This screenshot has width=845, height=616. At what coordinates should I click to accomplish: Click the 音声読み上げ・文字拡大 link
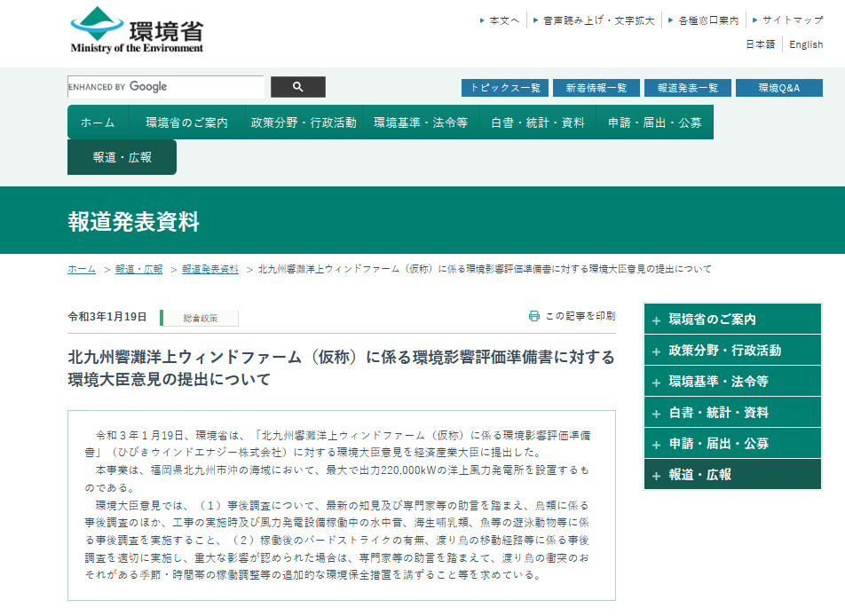tap(598, 20)
